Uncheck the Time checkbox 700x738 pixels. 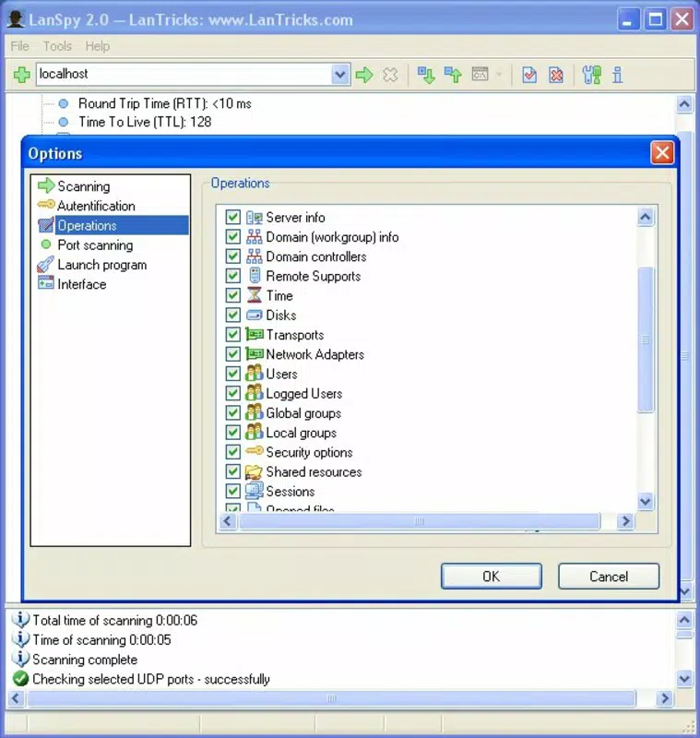pos(232,295)
